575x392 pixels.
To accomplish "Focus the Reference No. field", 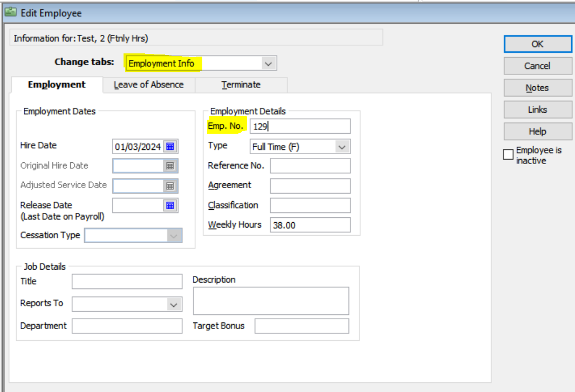I will pos(310,166).
